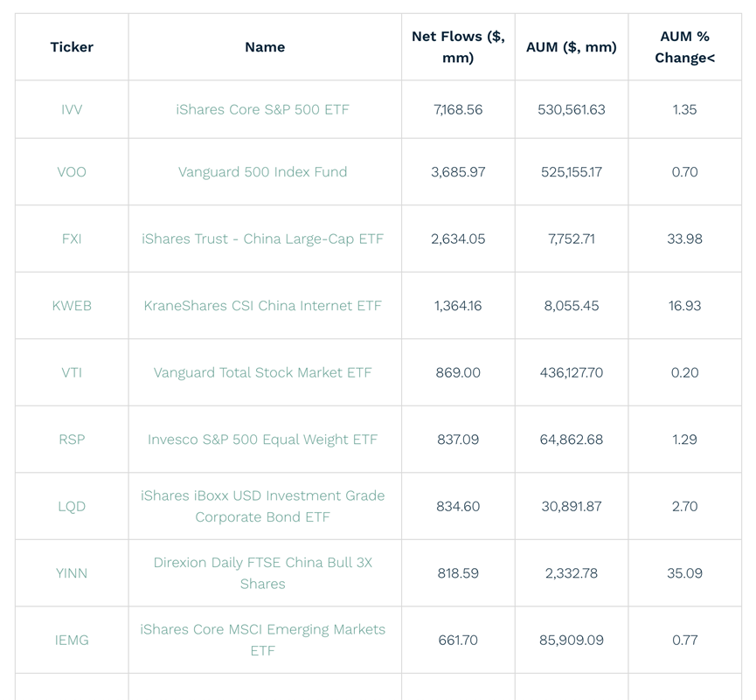Viewport: 756px width, 700px height.
Task: Click Vanguard Total Stock Market ETF
Action: [262, 372]
